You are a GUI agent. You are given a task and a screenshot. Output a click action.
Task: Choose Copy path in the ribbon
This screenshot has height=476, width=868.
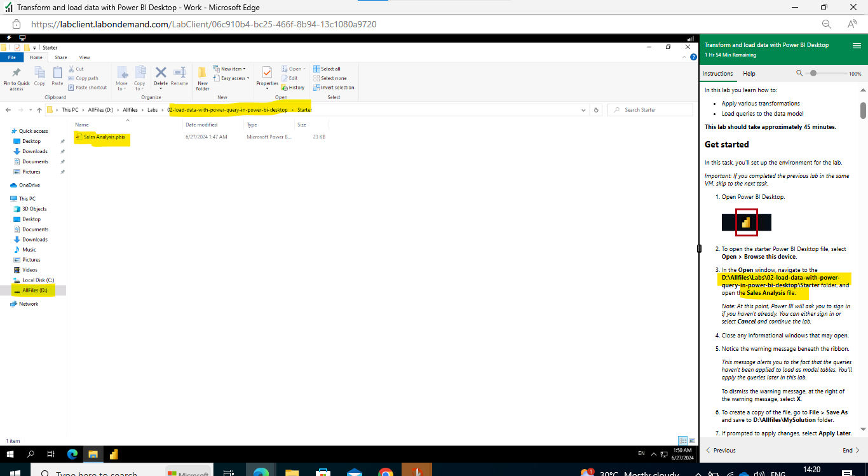tap(83, 78)
